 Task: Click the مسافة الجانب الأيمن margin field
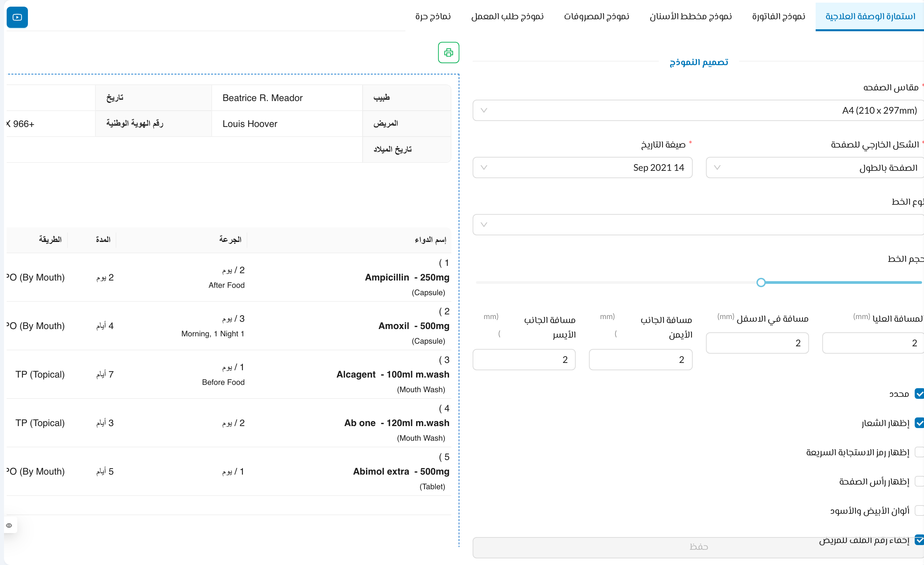640,360
